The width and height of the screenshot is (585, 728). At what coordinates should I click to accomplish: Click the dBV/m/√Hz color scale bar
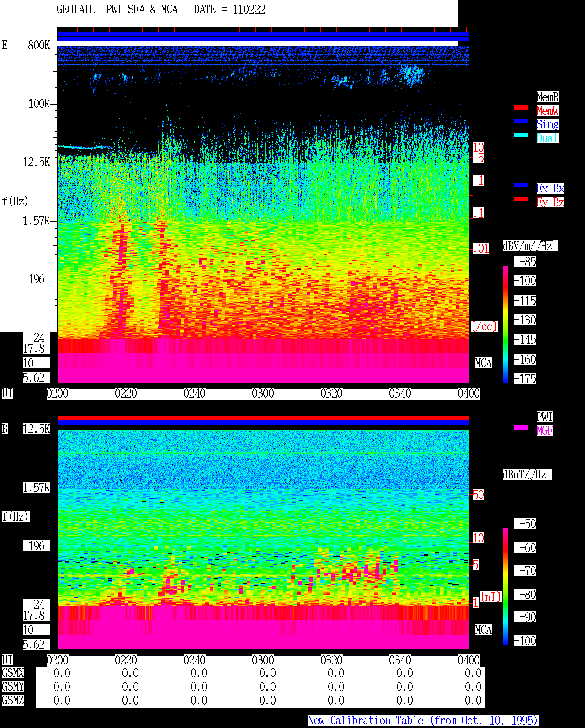pyautogui.click(x=505, y=324)
